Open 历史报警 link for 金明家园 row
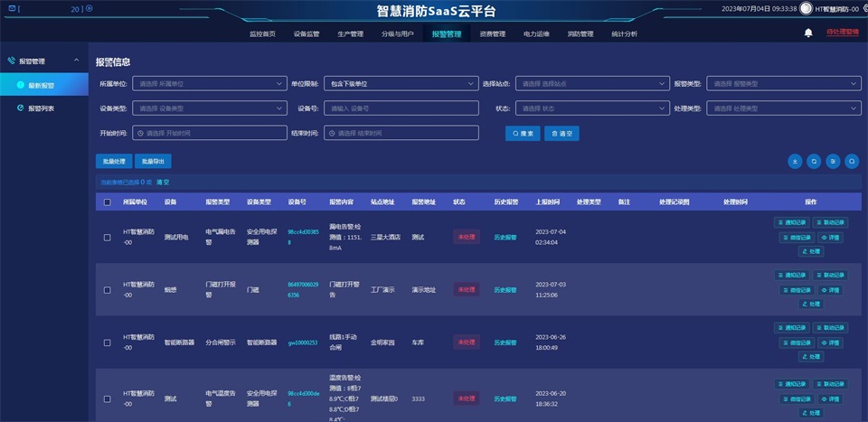The width and height of the screenshot is (868, 422). coord(505,342)
